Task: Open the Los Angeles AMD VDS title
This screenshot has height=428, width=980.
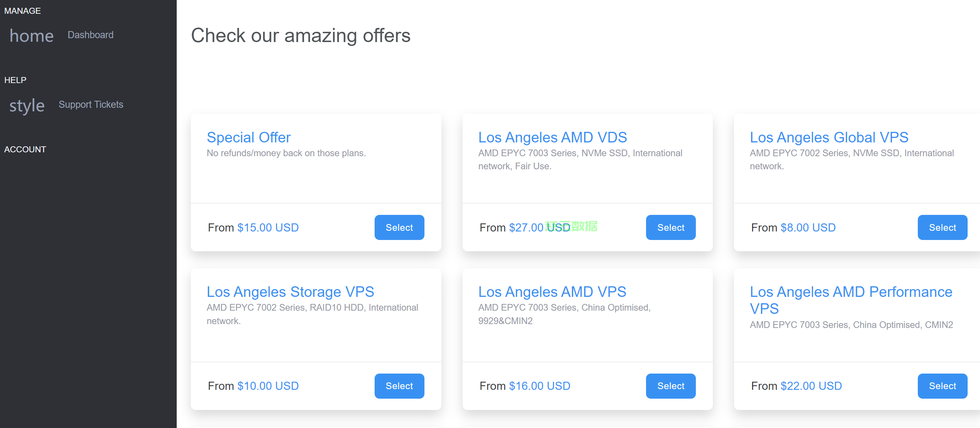Action: click(x=552, y=137)
